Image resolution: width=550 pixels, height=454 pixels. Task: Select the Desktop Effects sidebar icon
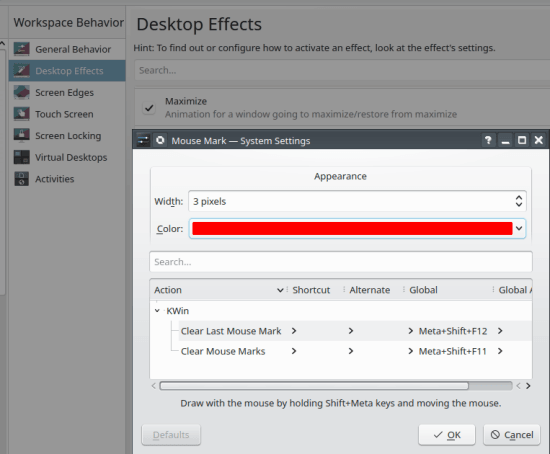(21, 71)
